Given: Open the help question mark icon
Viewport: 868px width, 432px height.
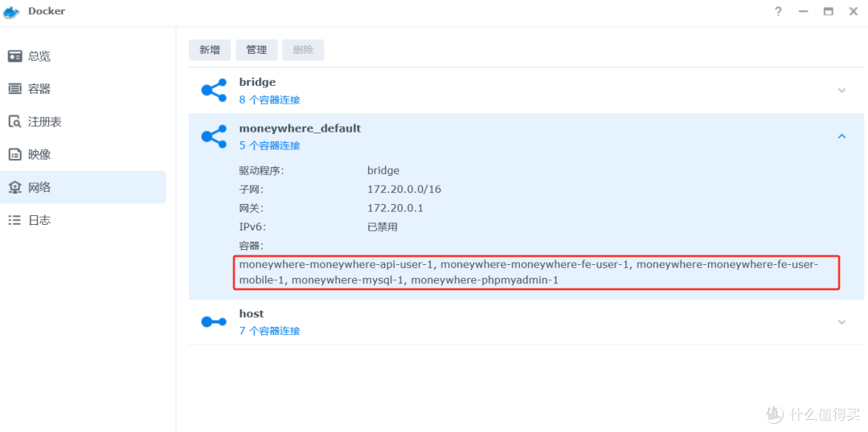Looking at the screenshot, I should [778, 11].
